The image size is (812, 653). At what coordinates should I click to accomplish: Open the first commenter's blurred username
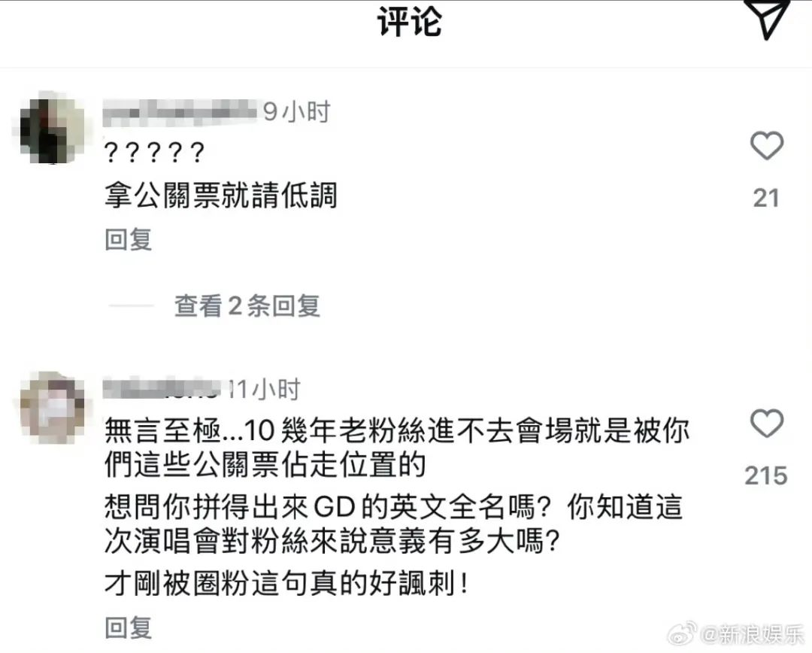point(180,112)
